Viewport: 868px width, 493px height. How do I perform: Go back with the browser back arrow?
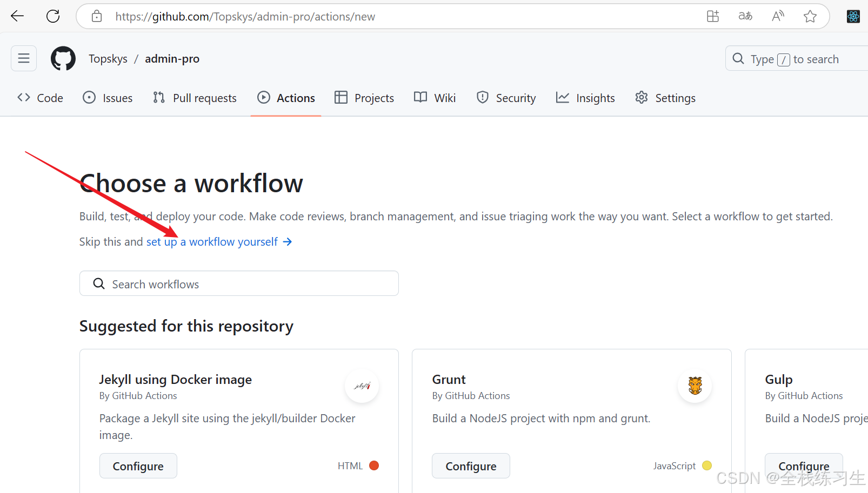tap(17, 16)
